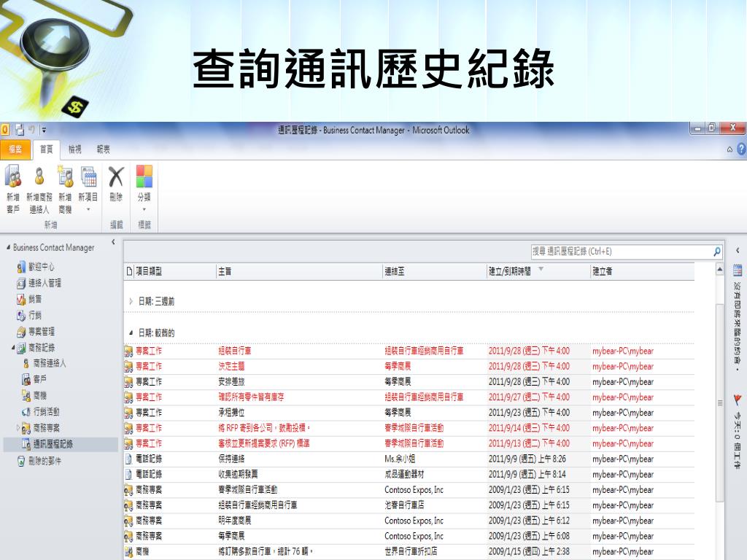Click the Outlook Help question mark icon
This screenshot has height=560, width=747.
[741, 149]
